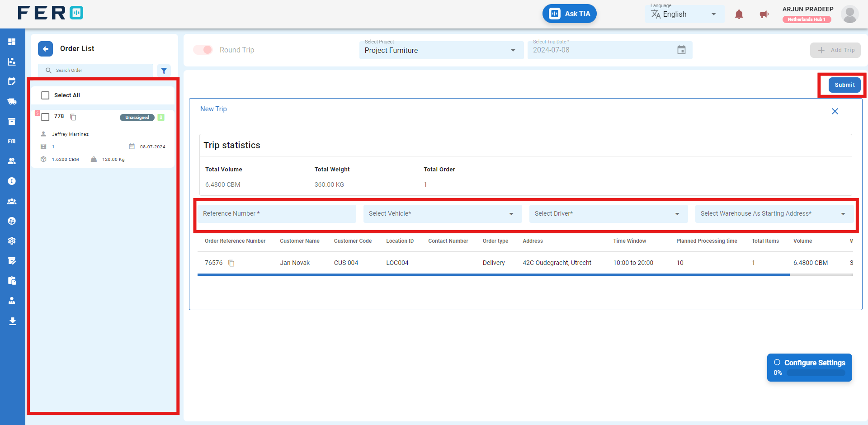
Task: Open the notifications bell
Action: 739,14
